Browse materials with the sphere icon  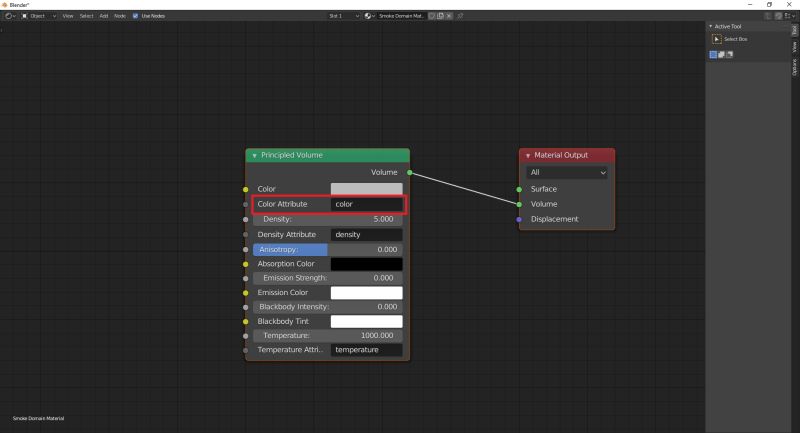tap(369, 16)
